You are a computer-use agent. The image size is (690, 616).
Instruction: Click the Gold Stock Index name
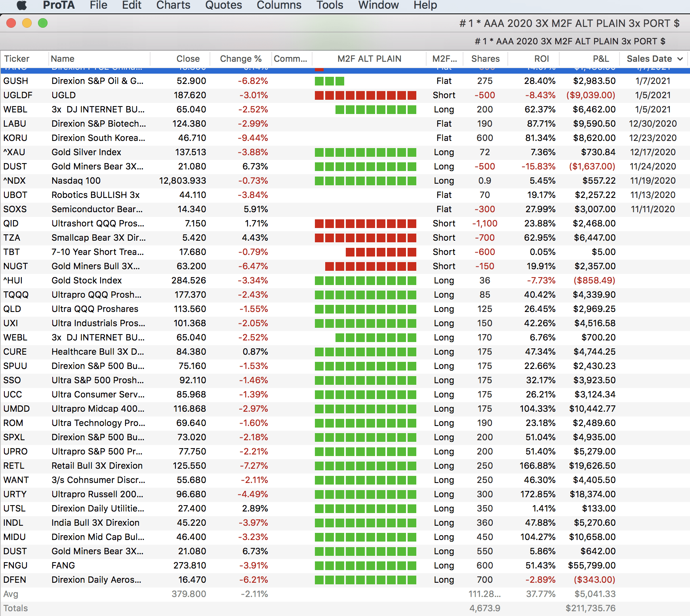[87, 280]
